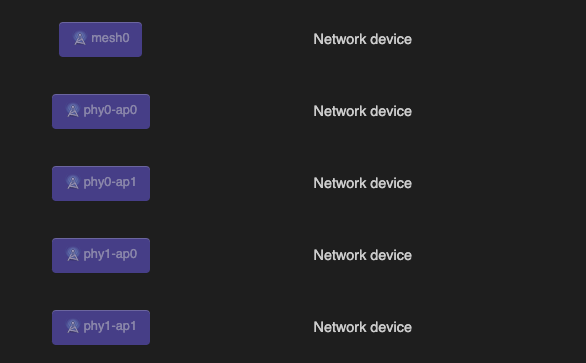
Task: Click Network device text in phy0-ap0 row
Action: 363,111
